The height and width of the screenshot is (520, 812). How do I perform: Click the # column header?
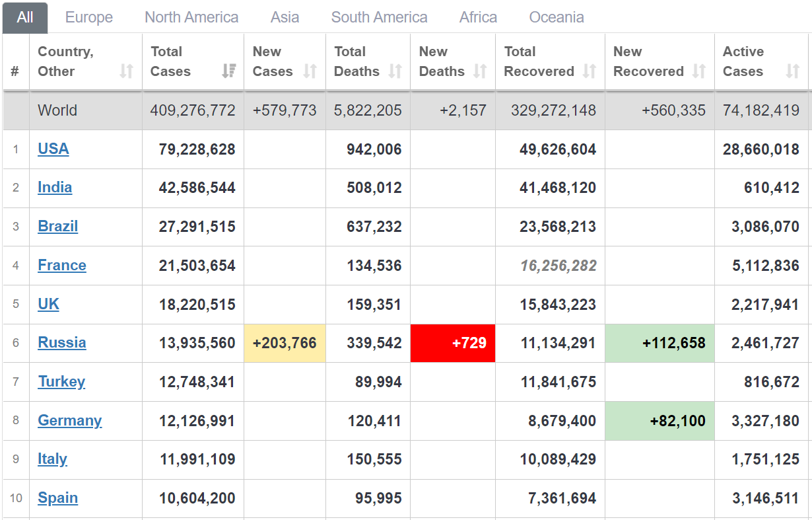tap(15, 71)
